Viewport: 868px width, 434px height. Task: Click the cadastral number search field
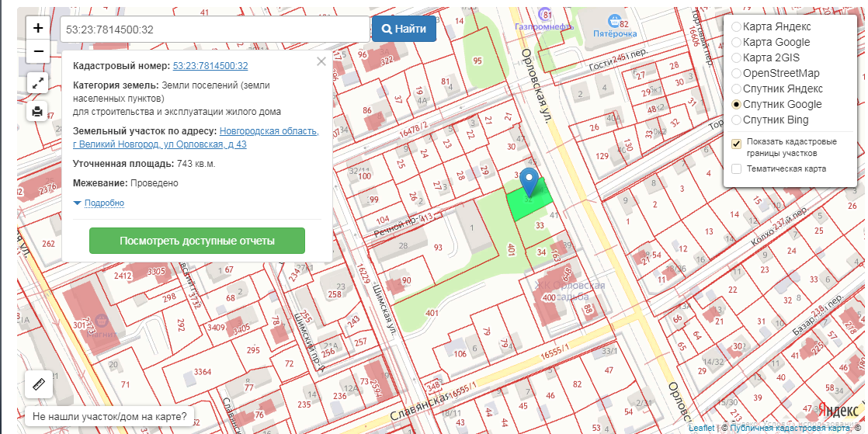point(214,30)
